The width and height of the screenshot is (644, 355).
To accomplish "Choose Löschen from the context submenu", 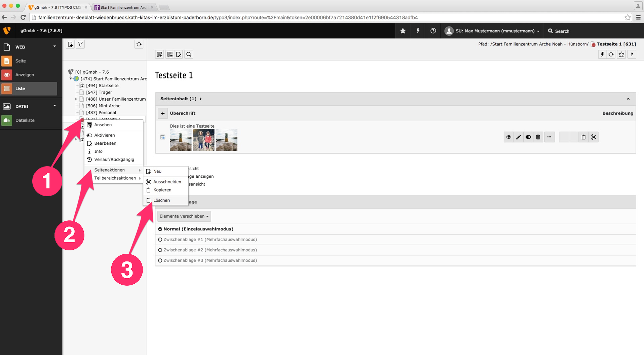I will [161, 200].
